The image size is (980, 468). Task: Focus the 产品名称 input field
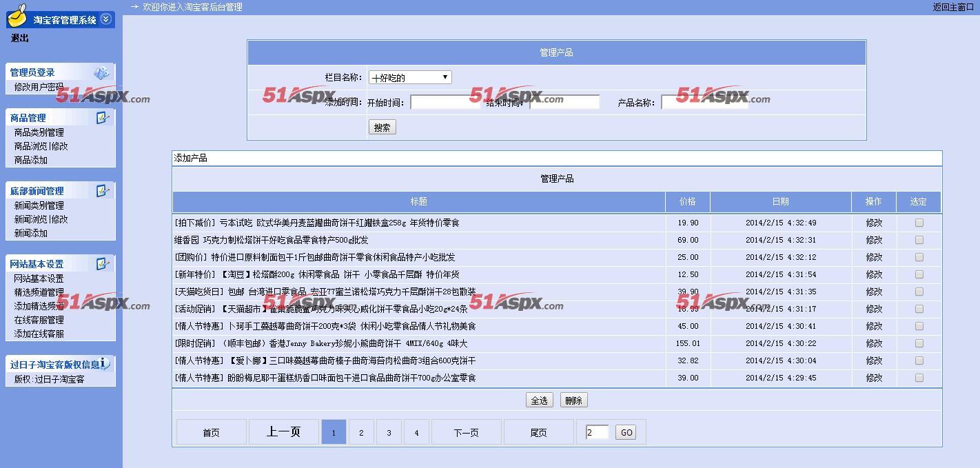(704, 102)
